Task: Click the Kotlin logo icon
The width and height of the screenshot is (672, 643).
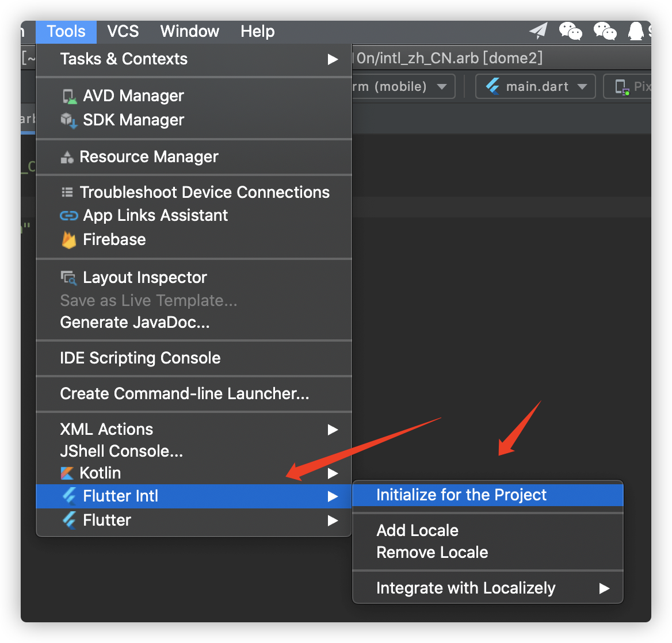Action: (67, 473)
